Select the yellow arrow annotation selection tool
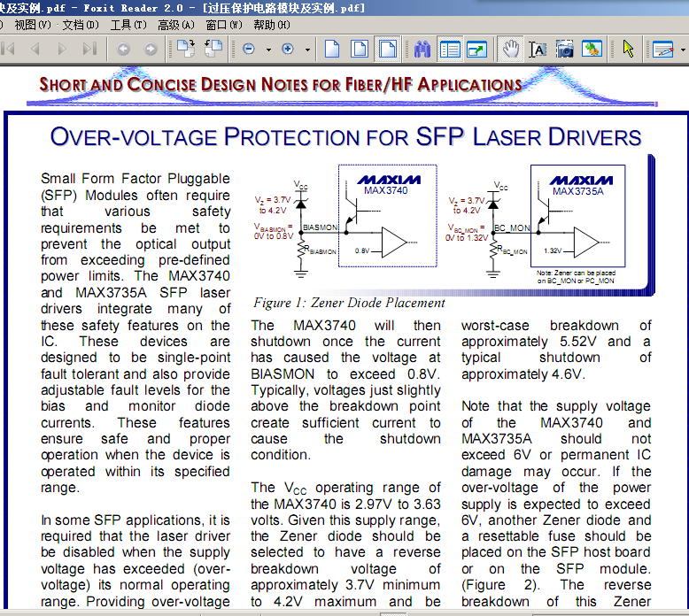Image resolution: width=689 pixels, height=616 pixels. pyautogui.click(x=629, y=49)
